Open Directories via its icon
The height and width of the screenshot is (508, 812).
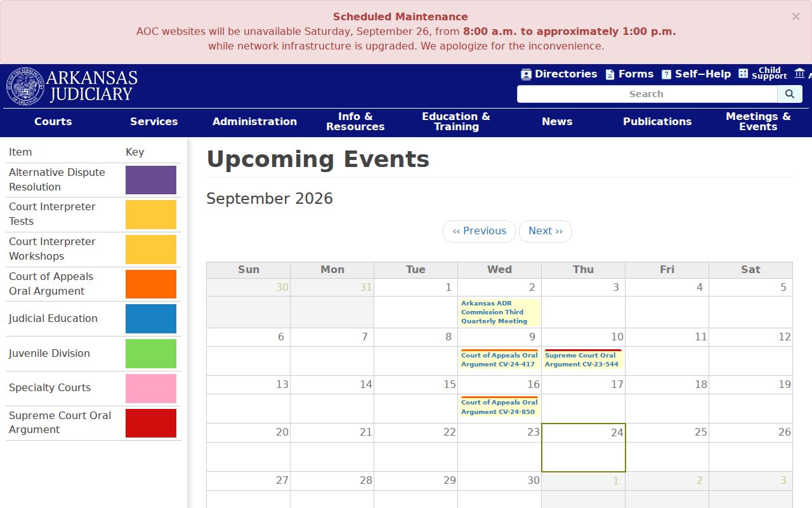[526, 74]
